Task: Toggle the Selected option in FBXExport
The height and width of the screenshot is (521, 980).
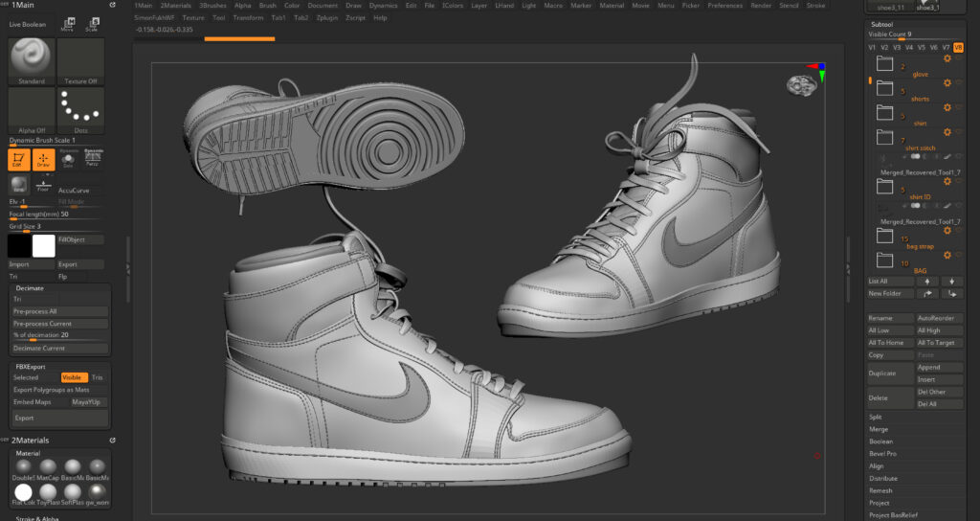Action: point(26,377)
